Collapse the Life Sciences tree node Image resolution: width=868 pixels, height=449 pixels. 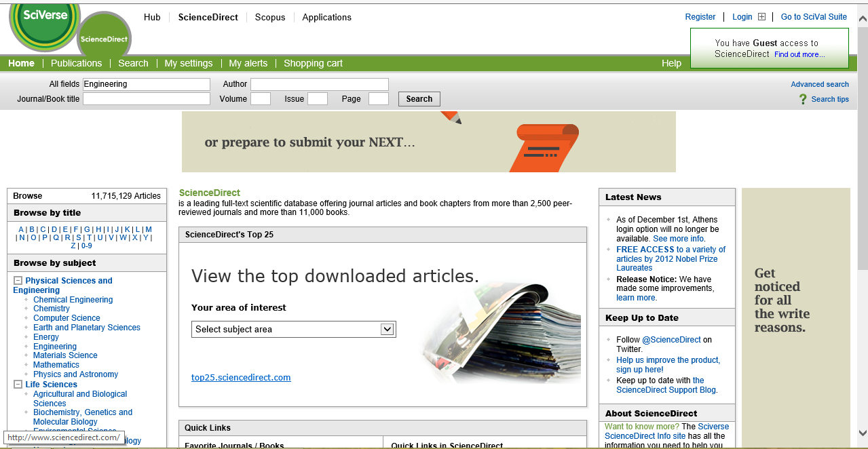[18, 385]
